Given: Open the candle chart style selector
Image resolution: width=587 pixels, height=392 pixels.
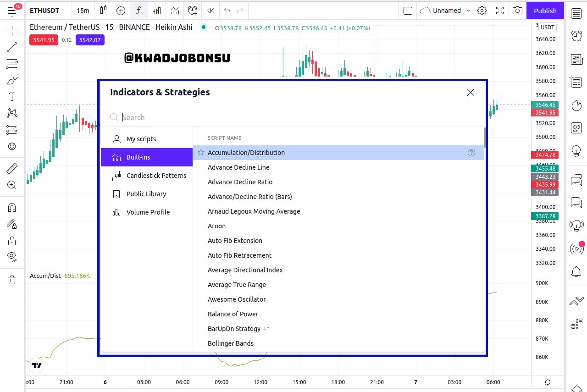Looking at the screenshot, I should (x=103, y=10).
